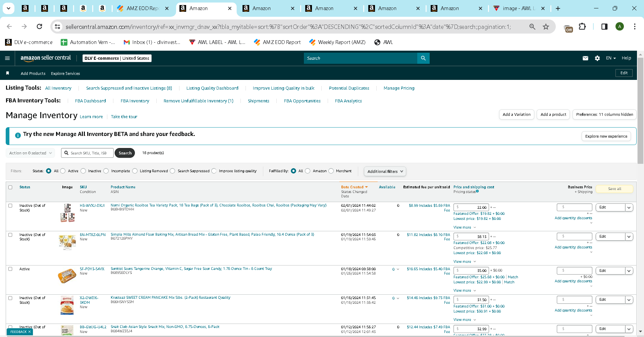Screen dimensions: 644x337
Task: Click the bookmark flag icon beside Add Products
Action: 8,73
